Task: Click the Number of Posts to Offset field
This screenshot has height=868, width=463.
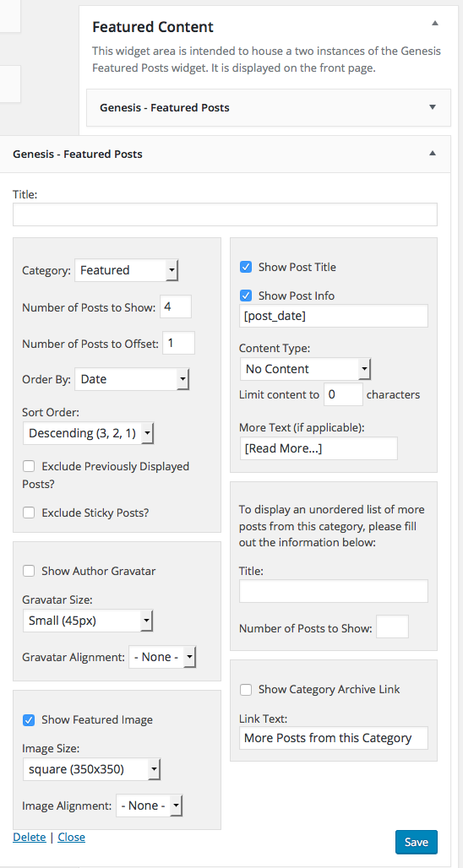Action: click(179, 343)
